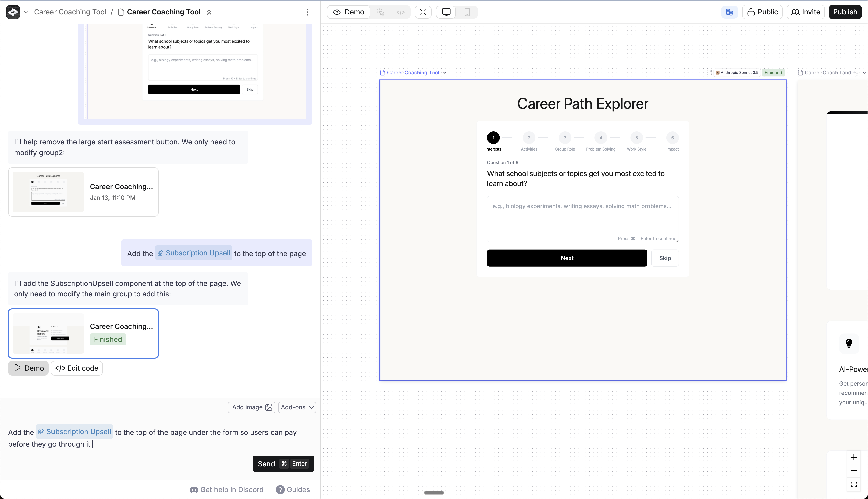This screenshot has height=499, width=868.
Task: Expand the Add-ons dropdown
Action: pos(297,407)
